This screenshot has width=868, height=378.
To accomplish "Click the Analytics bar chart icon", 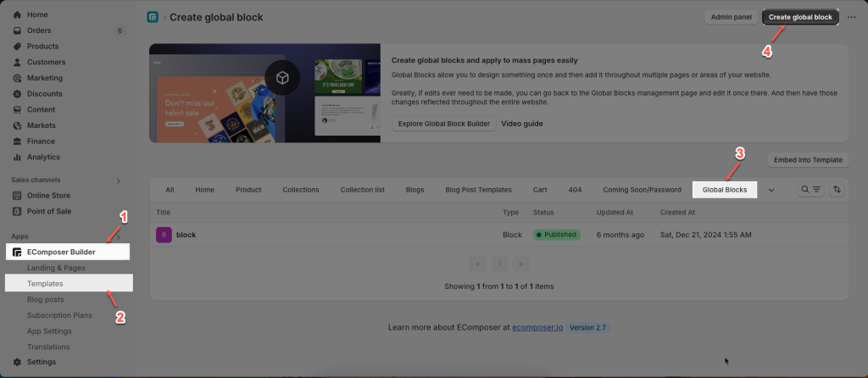I will coord(17,157).
